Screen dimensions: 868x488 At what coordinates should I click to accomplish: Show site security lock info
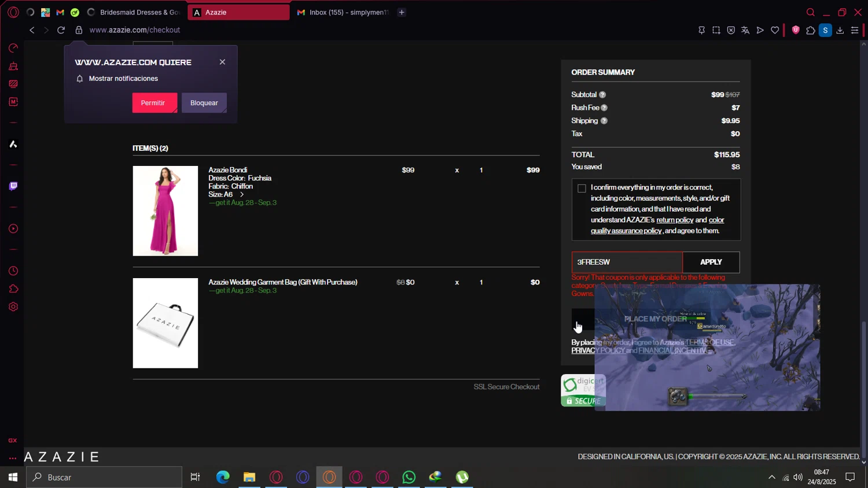pyautogui.click(x=79, y=30)
